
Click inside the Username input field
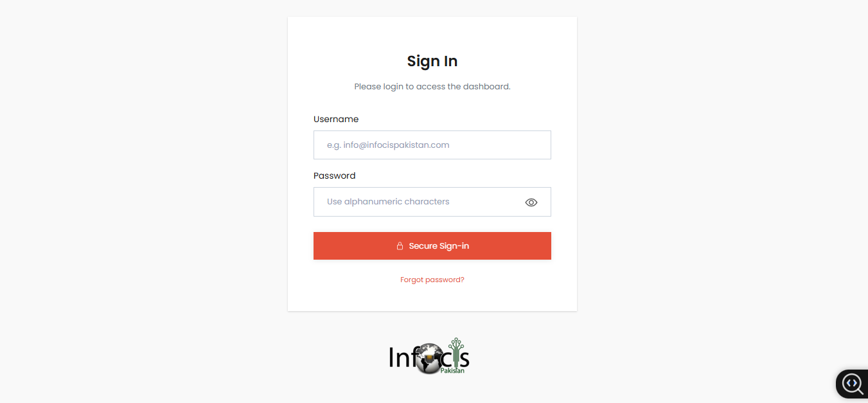click(x=432, y=145)
